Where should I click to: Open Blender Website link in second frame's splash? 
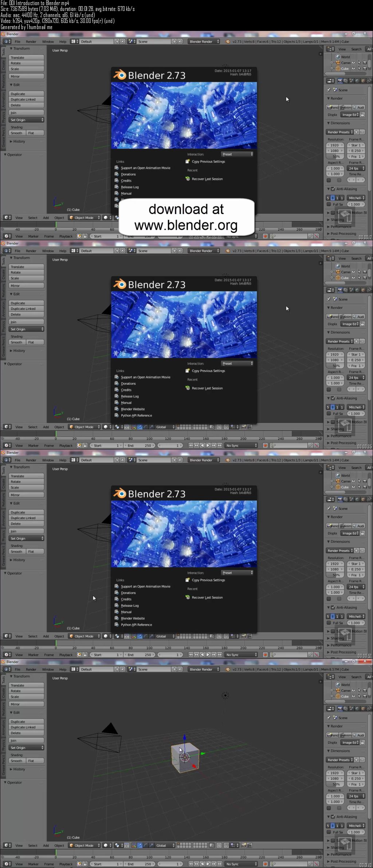(133, 409)
